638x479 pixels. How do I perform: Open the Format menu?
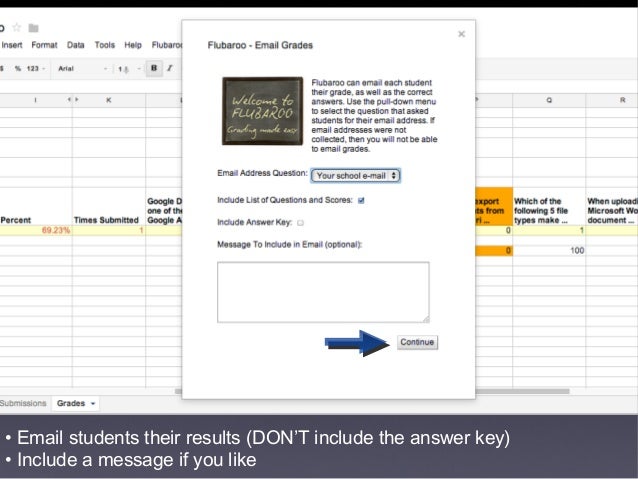click(44, 45)
